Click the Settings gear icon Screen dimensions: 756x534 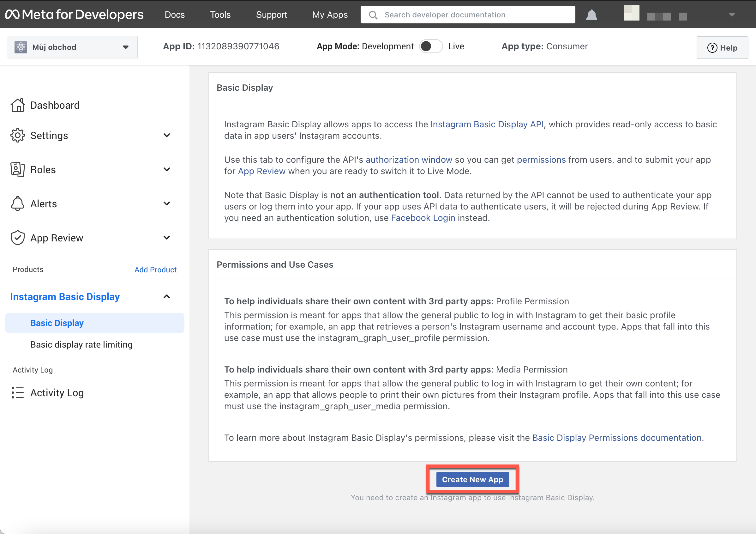(17, 135)
